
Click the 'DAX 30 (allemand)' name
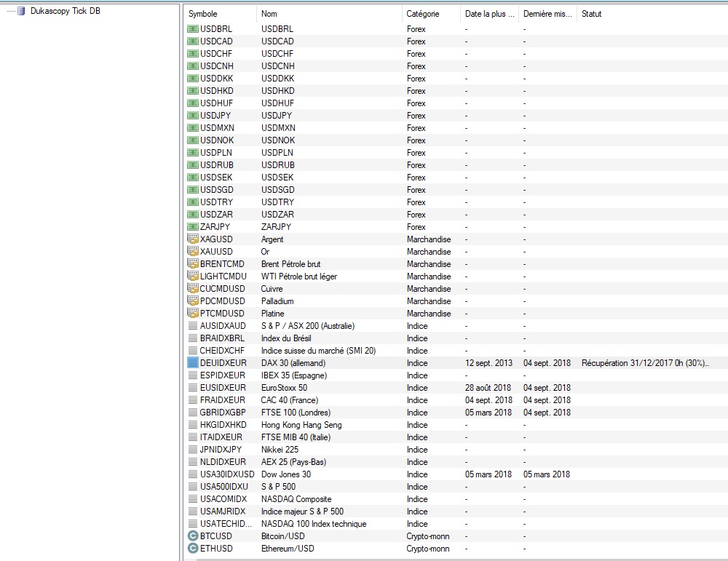click(293, 363)
